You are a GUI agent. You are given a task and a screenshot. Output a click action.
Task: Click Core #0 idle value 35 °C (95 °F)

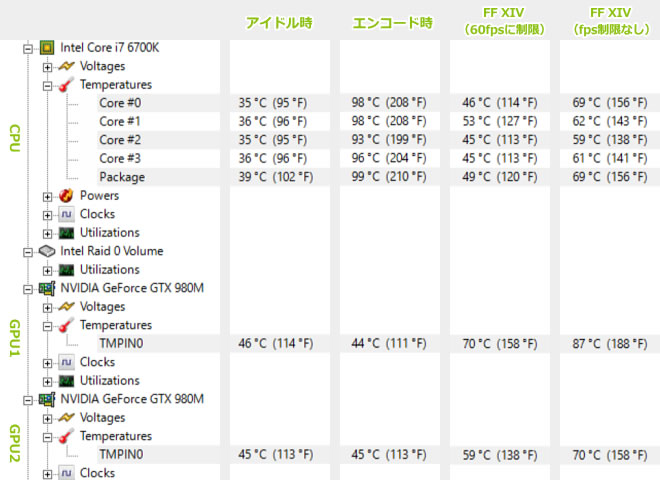[x=273, y=103]
